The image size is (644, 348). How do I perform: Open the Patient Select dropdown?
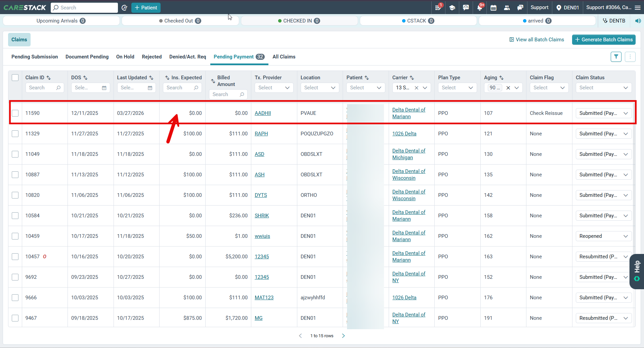pyautogui.click(x=366, y=88)
